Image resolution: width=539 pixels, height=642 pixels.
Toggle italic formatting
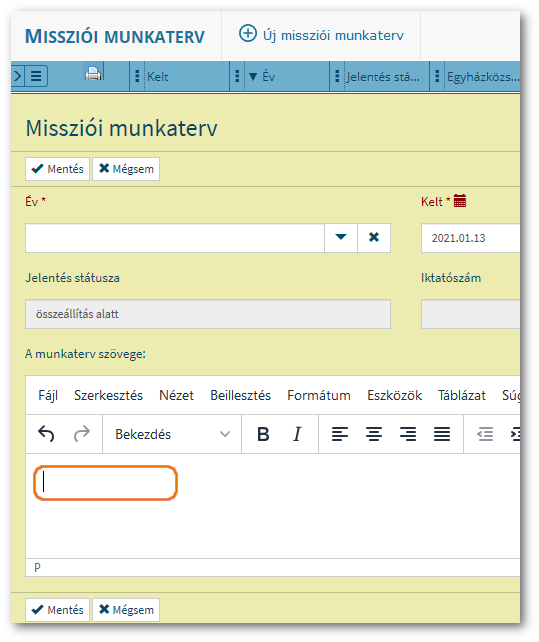pos(297,434)
